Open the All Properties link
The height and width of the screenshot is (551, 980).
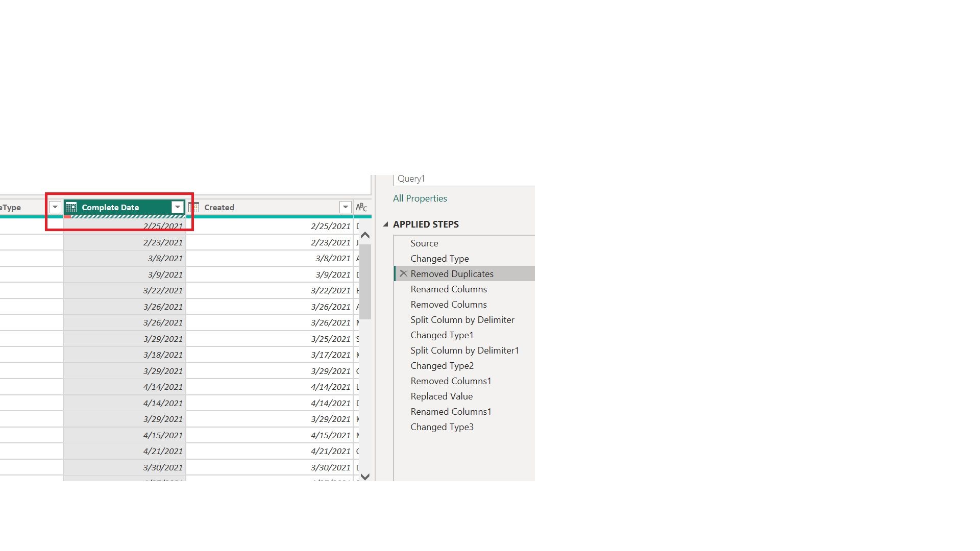(x=420, y=198)
